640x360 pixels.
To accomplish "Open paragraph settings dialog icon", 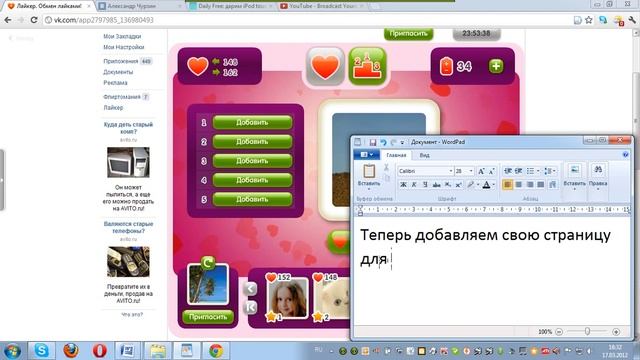I will tap(553, 185).
